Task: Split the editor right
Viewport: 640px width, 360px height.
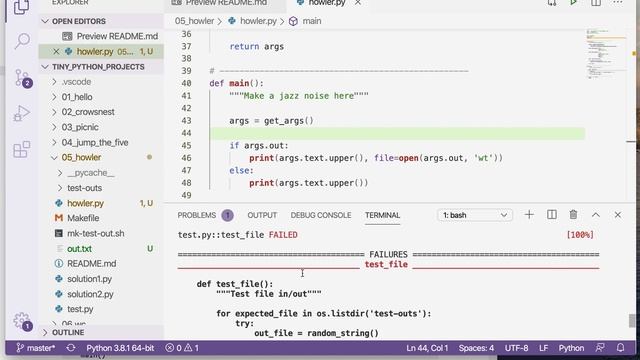Action: [596, 3]
